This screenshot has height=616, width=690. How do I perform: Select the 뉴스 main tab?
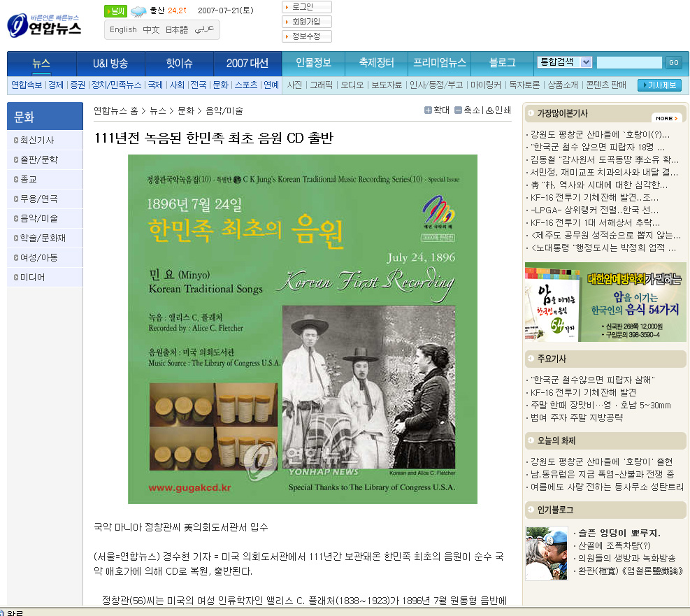42,64
